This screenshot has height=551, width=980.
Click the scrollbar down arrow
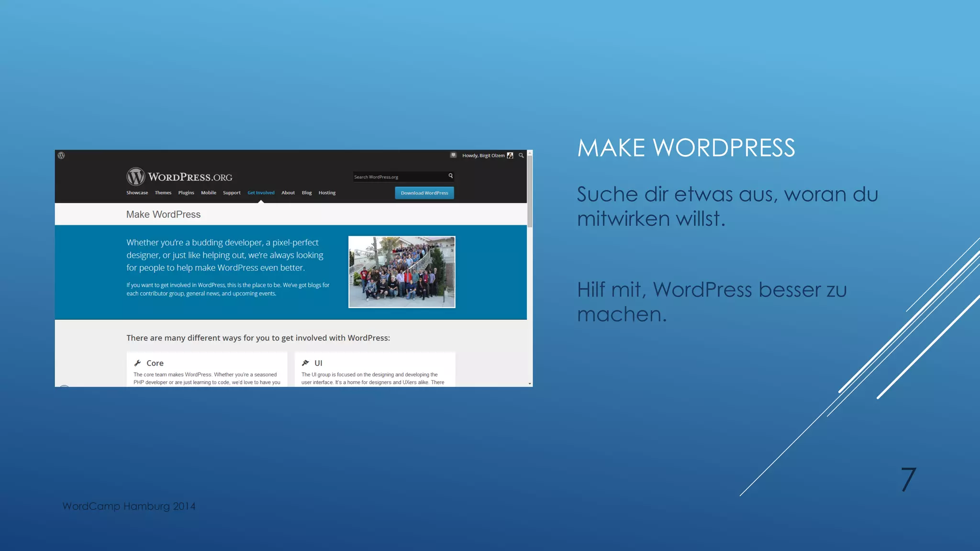(x=530, y=384)
